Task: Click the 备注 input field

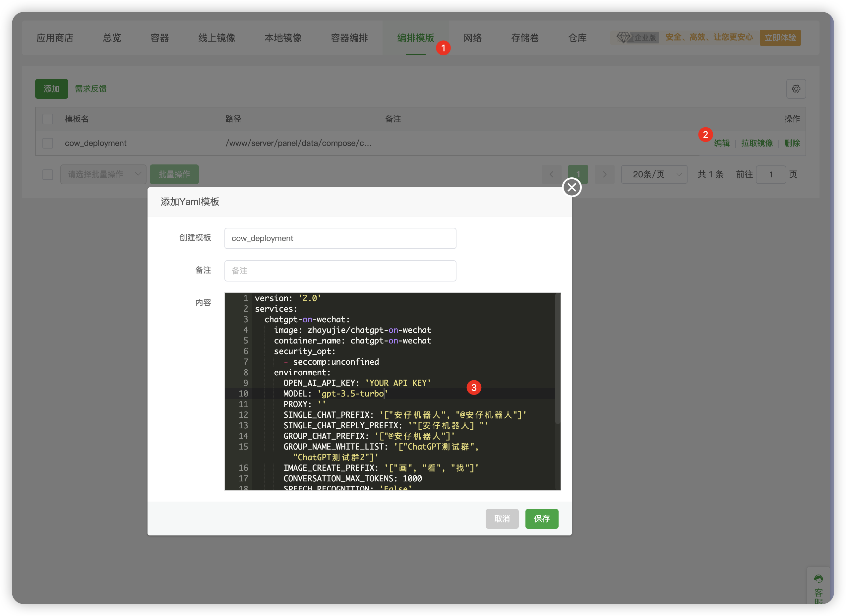Action: 340,271
